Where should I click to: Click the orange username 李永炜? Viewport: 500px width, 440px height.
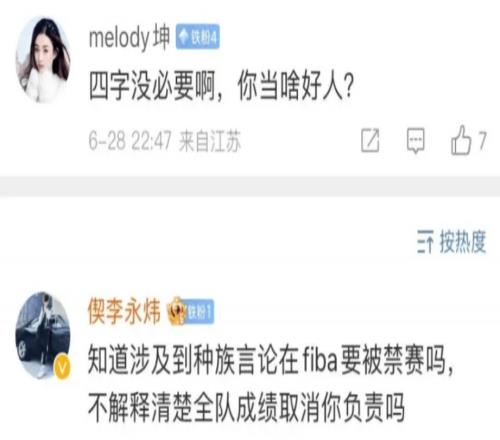point(124,311)
